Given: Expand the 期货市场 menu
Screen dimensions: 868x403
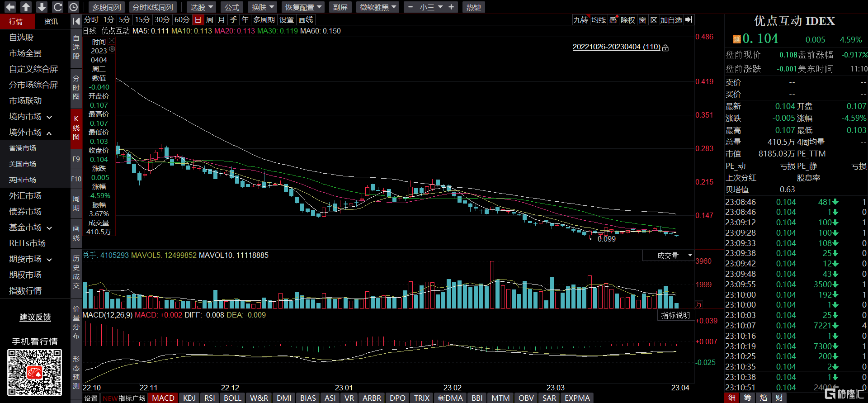Looking at the screenshot, I should (31, 259).
